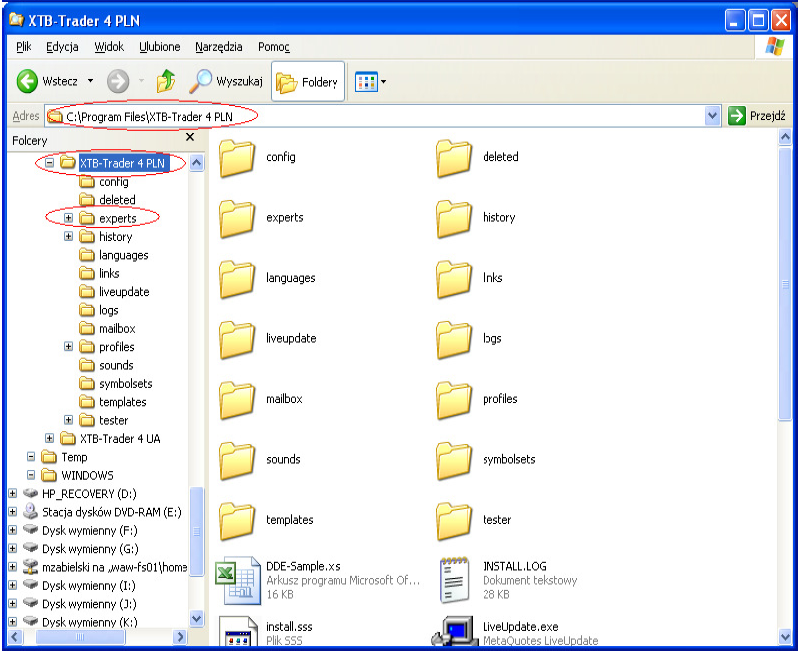
Task: Open the INSTALL.LOG text document icon
Action: (x=455, y=580)
